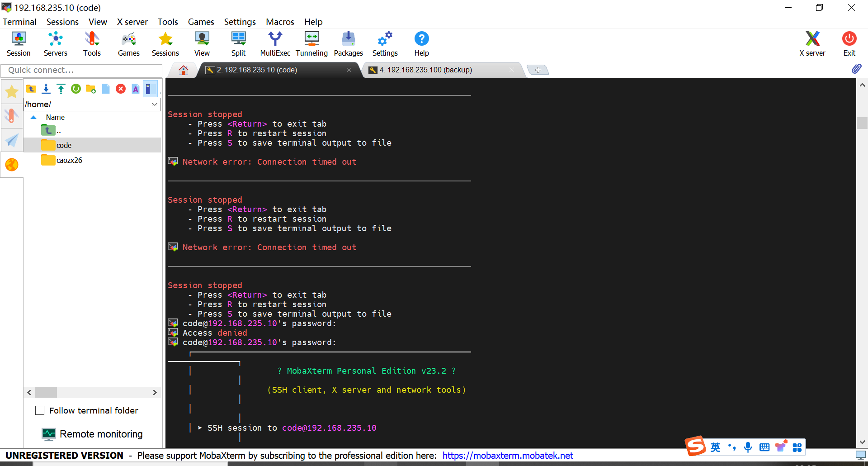Open the Sogou soft keyboard icon
This screenshot has width=868, height=466.
click(764, 447)
